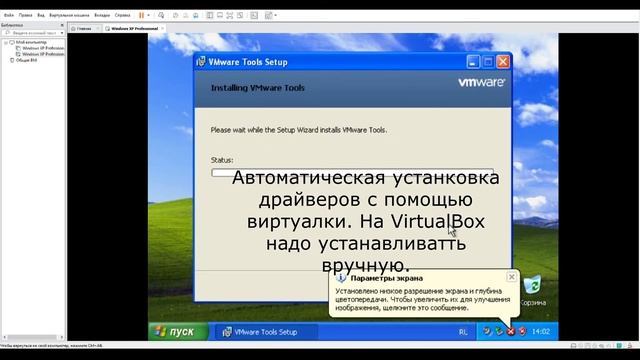Viewport: 640px width, 360px height.
Task: Close the Главная tab
Action: [x=98, y=29]
